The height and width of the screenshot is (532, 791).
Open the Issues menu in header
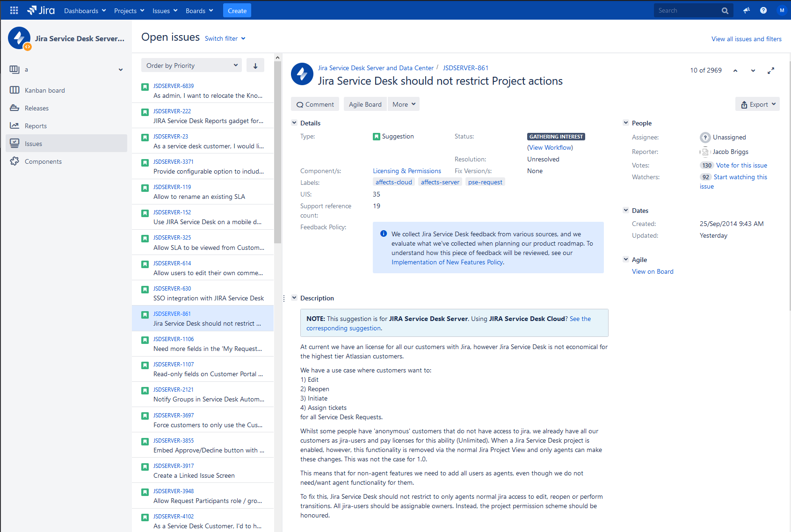click(x=165, y=11)
